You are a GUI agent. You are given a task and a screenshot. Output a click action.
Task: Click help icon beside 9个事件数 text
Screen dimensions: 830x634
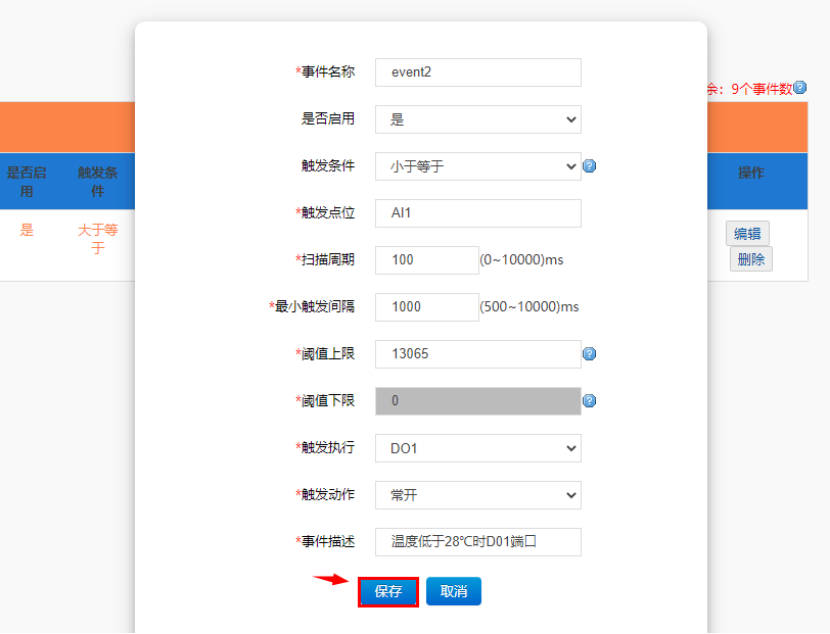[800, 88]
